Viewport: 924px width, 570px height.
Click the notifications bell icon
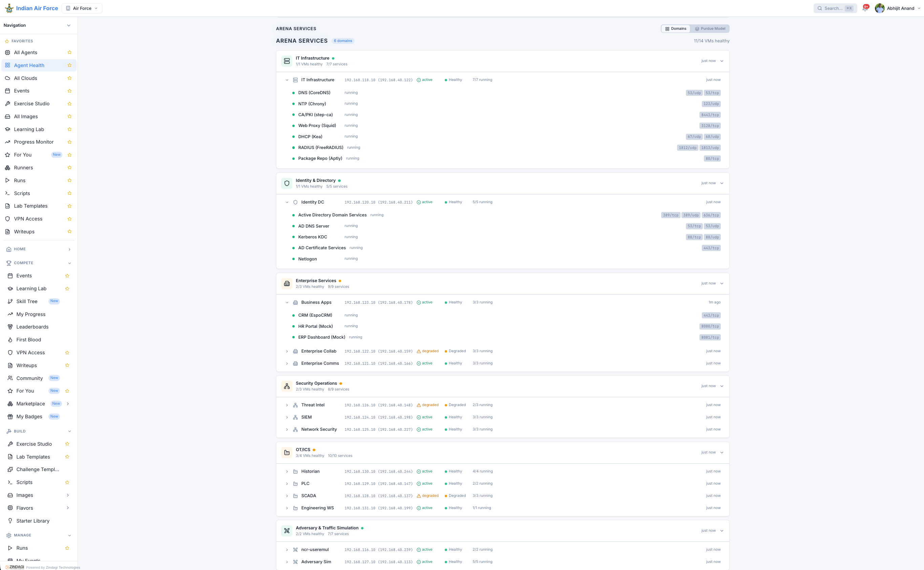[x=865, y=8]
